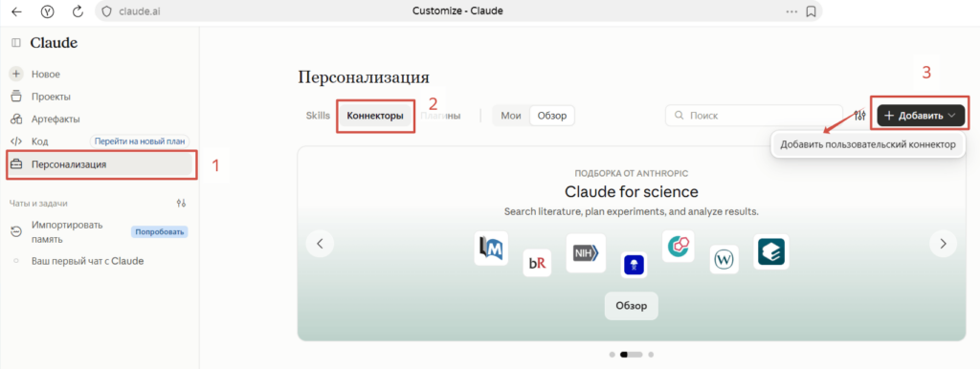Show next carousel slide with right arrow
This screenshot has width=980, height=369.
[943, 244]
